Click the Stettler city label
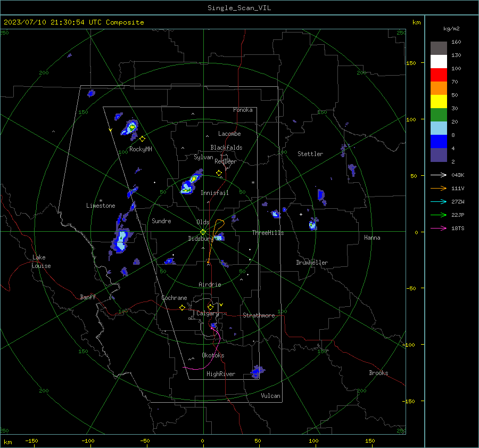 click(x=310, y=154)
